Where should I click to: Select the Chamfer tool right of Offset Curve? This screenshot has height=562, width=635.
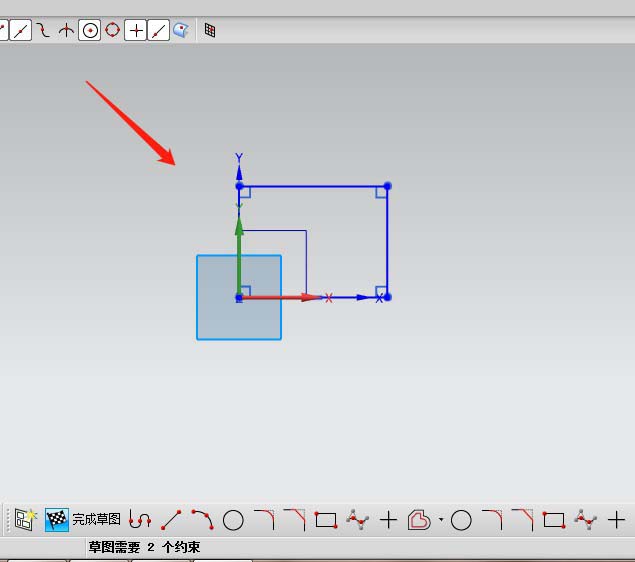(522, 520)
